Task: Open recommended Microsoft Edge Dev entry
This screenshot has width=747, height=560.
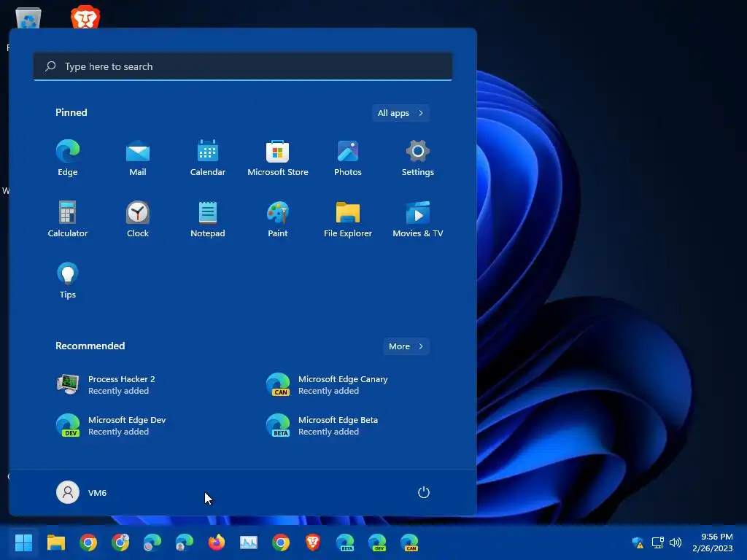Action: (x=112, y=426)
